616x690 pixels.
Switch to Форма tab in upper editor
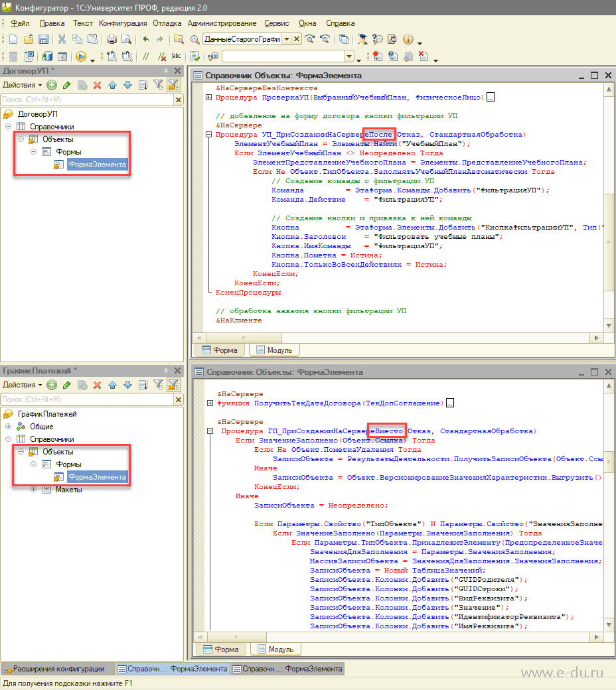pos(220,350)
